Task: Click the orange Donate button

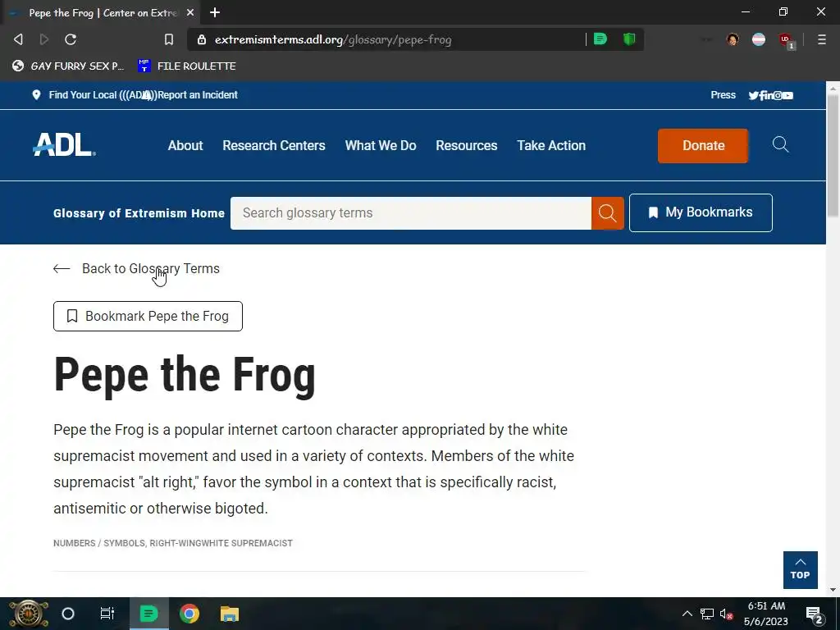Action: 703,146
